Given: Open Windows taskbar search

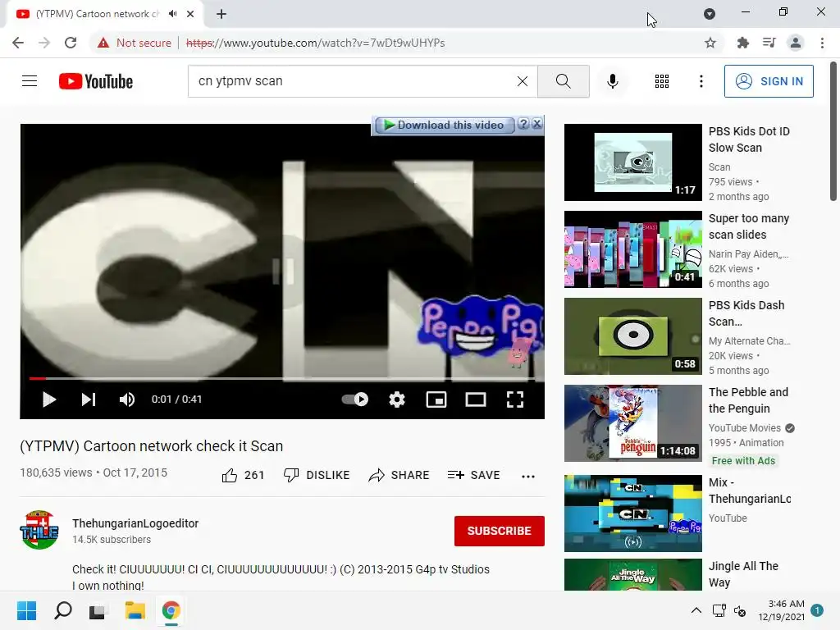Looking at the screenshot, I should pyautogui.click(x=63, y=610).
